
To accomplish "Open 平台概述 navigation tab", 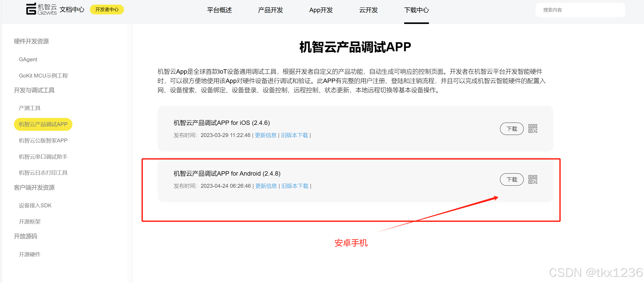I will click(219, 10).
